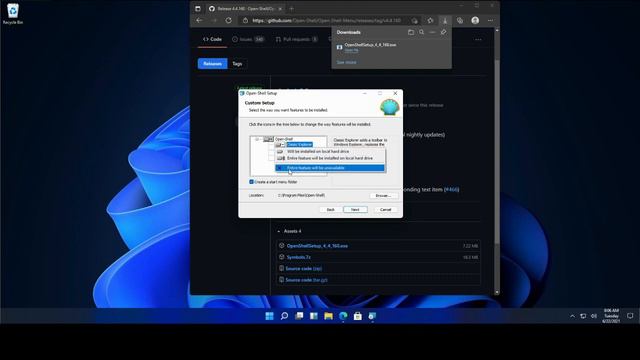Click the github.com address bar

pos(327,20)
